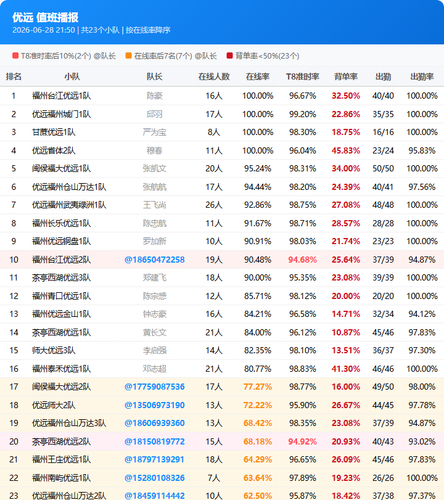Select team name 福州青口优远1队
The height and width of the screenshot is (500, 444).
[x=61, y=296]
